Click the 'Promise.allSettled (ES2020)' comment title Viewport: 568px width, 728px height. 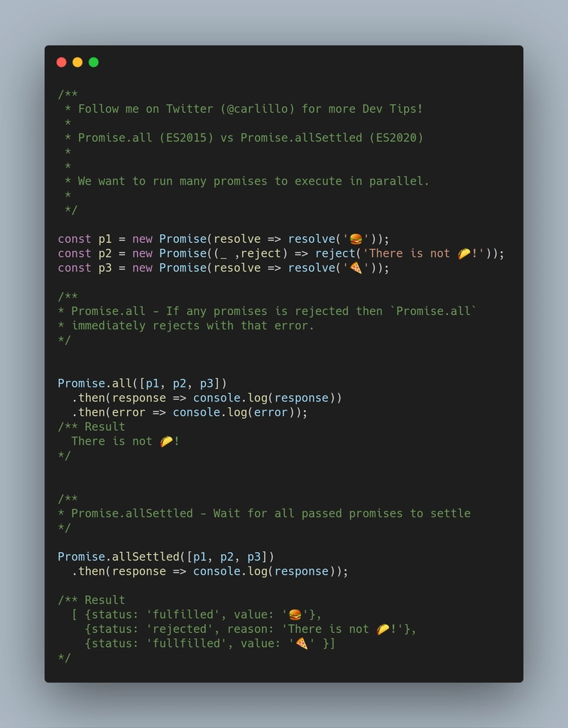(x=332, y=138)
